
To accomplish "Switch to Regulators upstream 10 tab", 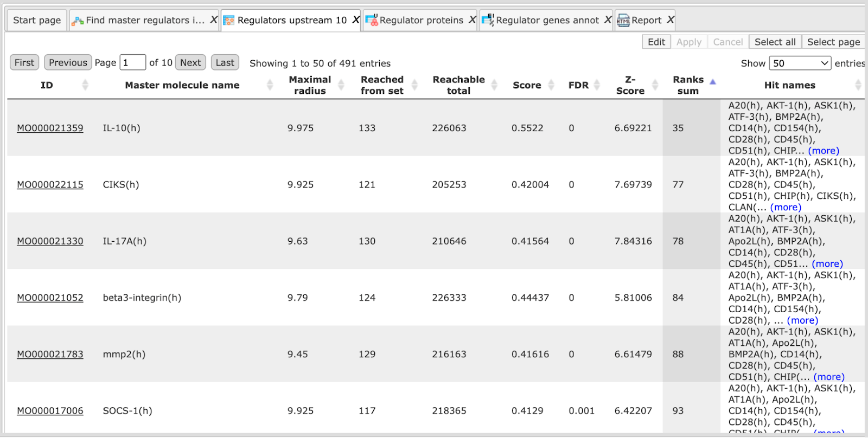I will pyautogui.click(x=292, y=20).
